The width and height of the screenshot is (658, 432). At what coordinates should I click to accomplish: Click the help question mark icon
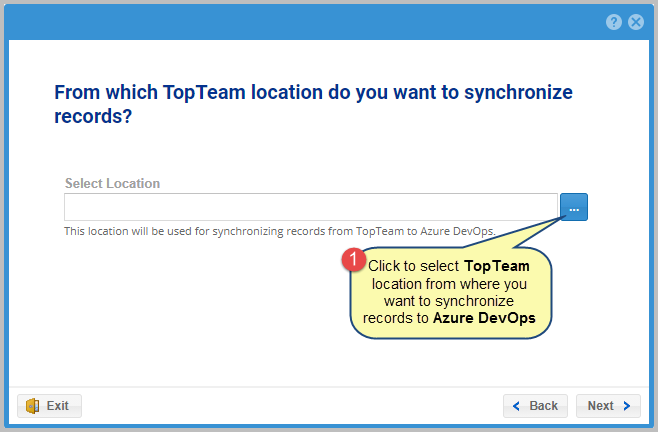click(614, 22)
